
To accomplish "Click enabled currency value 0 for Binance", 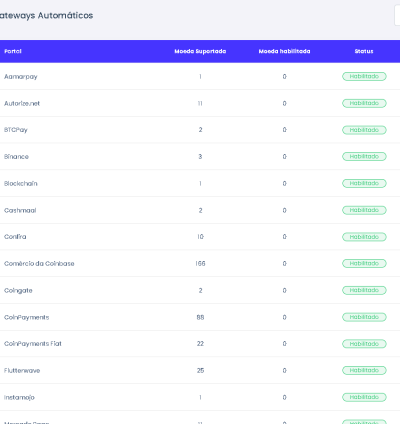I will tap(284, 157).
